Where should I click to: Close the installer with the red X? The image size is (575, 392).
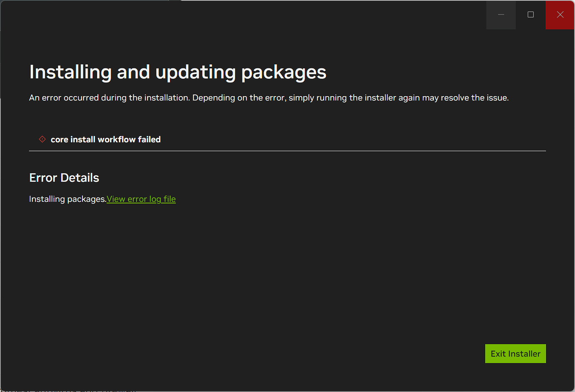(560, 15)
